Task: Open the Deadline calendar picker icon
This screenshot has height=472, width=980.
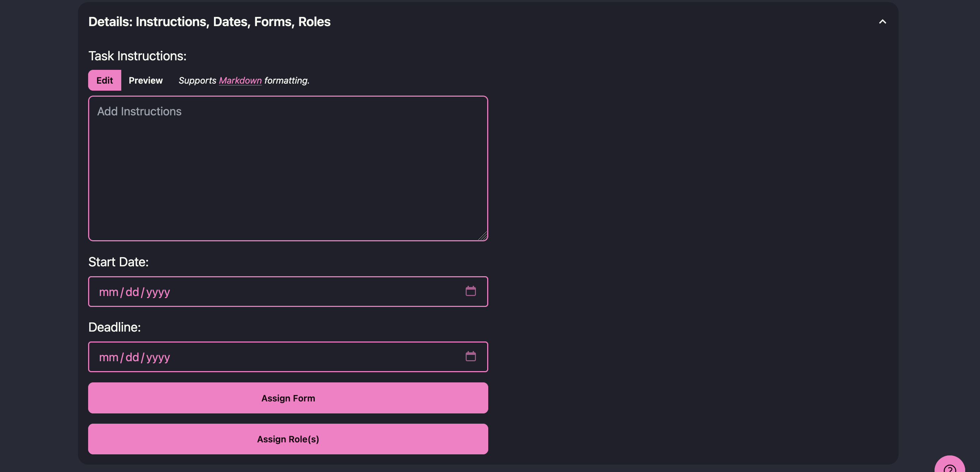Action: pos(471,356)
